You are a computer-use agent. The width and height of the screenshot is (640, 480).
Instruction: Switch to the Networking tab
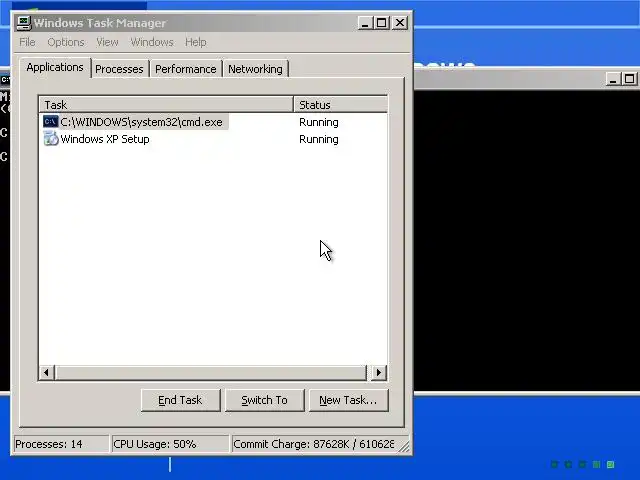coord(255,69)
